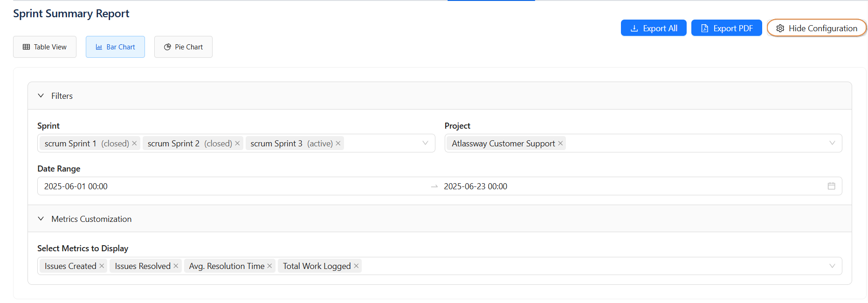Remove scrum Sprint 2 closed tag
Image resolution: width=868 pixels, height=303 pixels.
click(237, 144)
